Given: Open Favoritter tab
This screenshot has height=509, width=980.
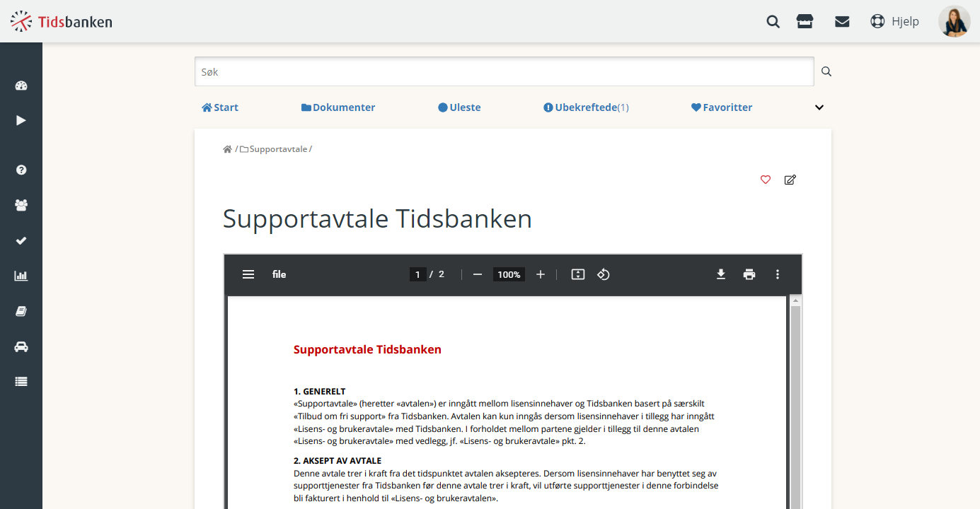Looking at the screenshot, I should (722, 107).
